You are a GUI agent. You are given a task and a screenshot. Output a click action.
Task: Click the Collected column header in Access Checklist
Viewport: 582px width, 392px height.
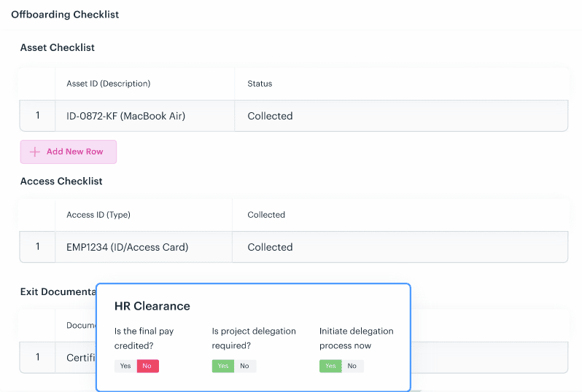click(266, 215)
